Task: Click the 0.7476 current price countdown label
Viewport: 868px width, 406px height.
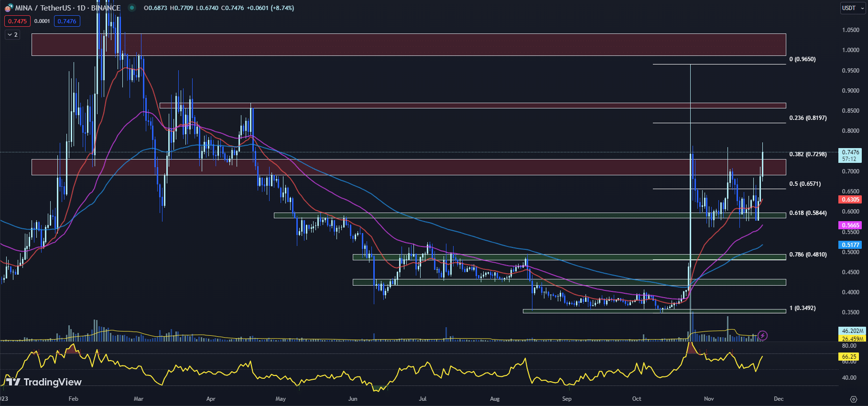Action: (850, 156)
